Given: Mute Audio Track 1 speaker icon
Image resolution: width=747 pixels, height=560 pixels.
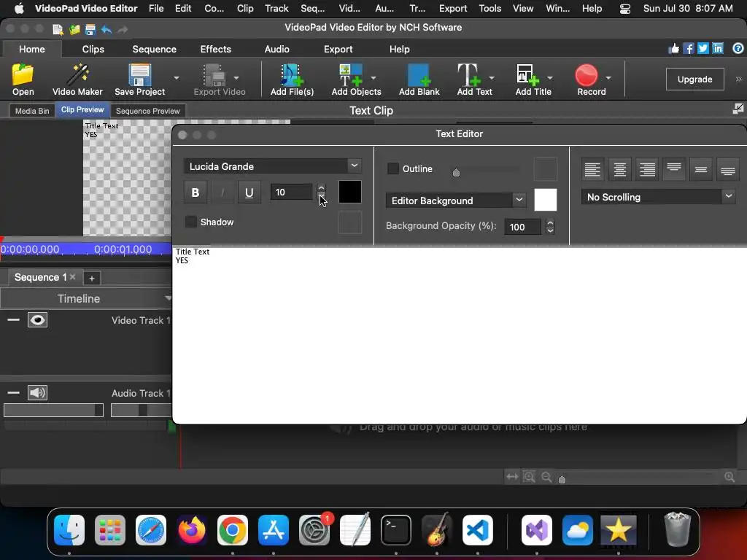Looking at the screenshot, I should [37, 393].
